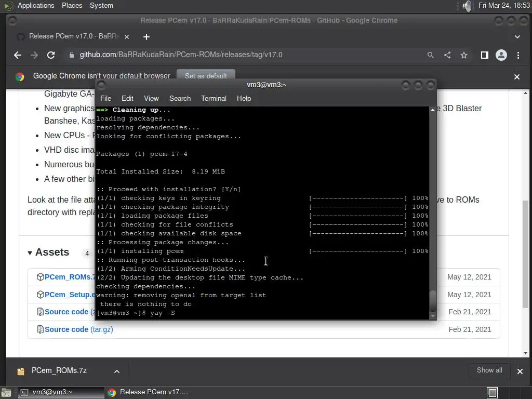Viewport: 532px width, 399px height.
Task: Click the Assets count badge 4
Action: 87,253
